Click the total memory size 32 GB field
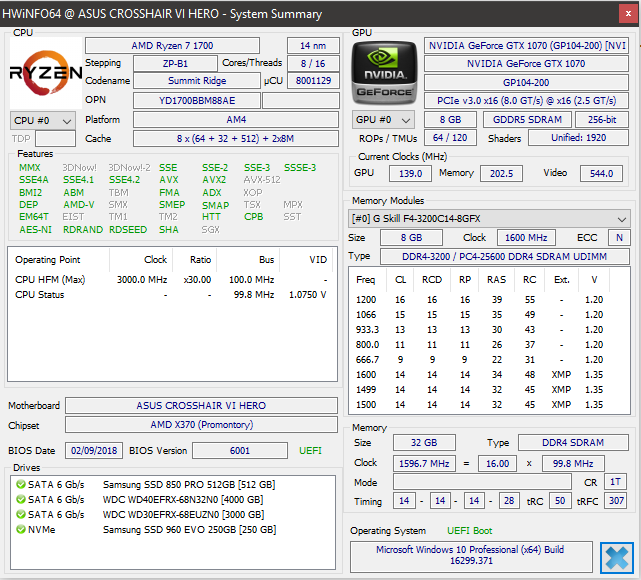 point(424,443)
